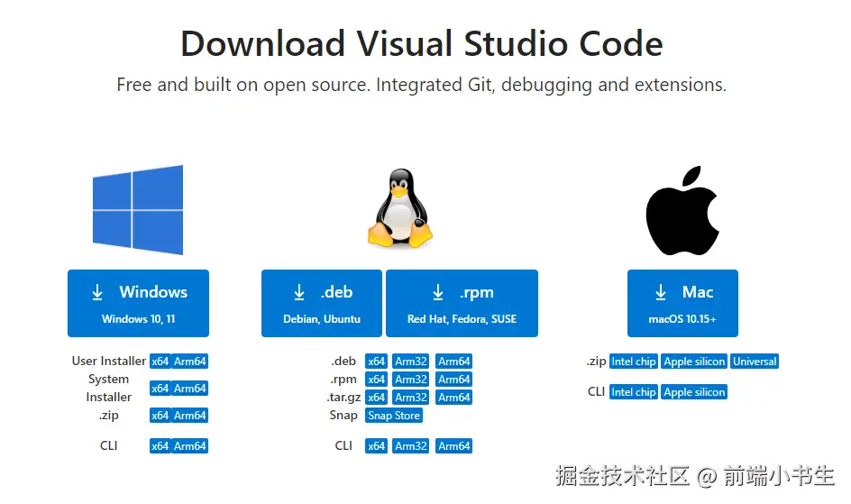Download Mac .zip for Intel chip
This screenshot has width=851, height=504.
[634, 362]
